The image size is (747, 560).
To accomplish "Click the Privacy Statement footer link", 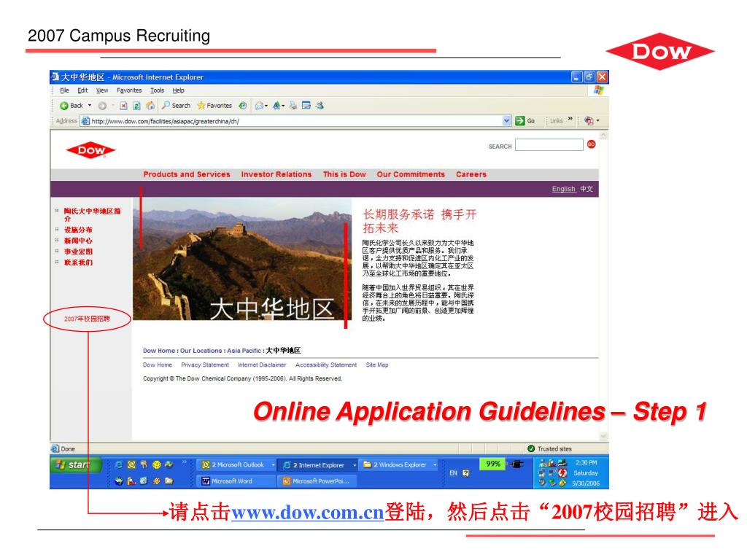I will click(x=205, y=365).
